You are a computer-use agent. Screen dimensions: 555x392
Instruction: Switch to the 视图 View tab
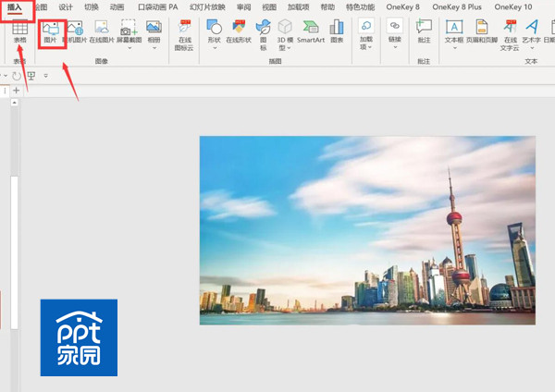pyautogui.click(x=269, y=7)
